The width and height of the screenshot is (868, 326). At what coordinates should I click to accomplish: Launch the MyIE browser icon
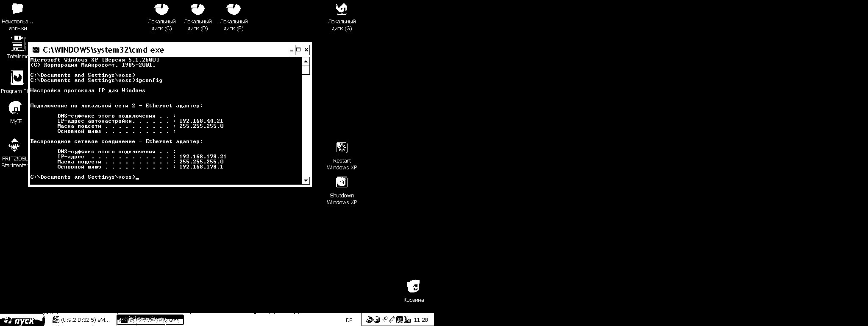pos(16,109)
